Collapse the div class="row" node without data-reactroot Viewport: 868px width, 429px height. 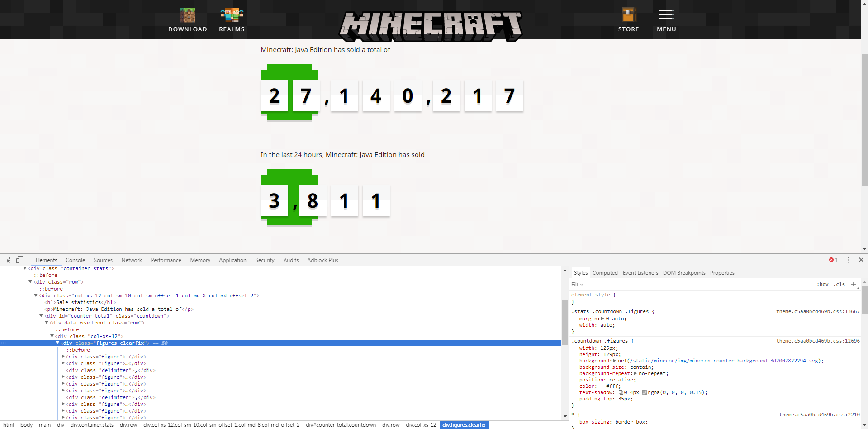(30, 282)
